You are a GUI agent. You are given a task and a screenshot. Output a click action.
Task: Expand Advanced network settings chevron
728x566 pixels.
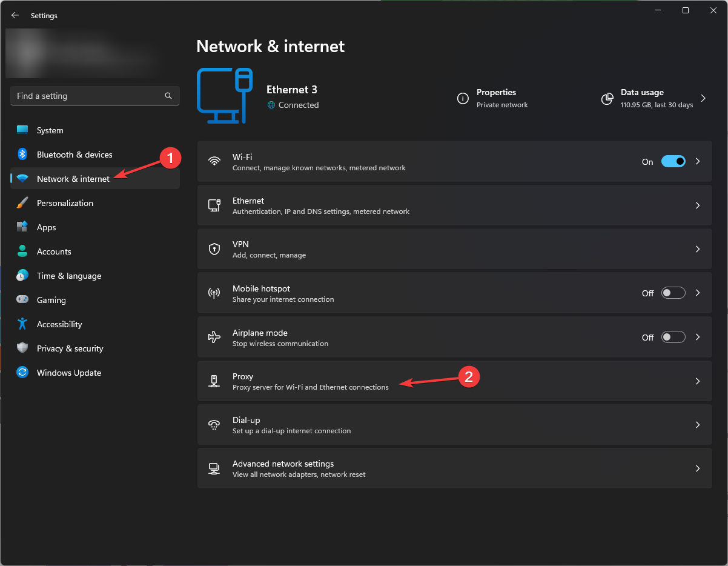697,468
